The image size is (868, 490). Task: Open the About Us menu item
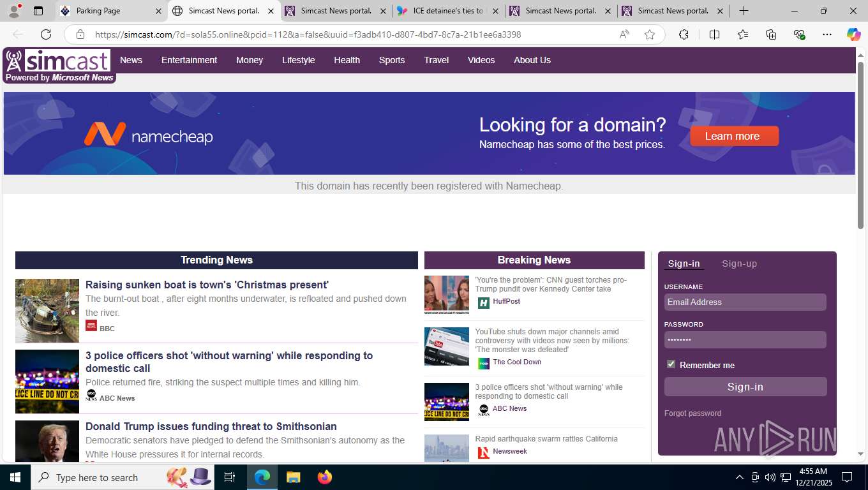[x=532, y=60]
